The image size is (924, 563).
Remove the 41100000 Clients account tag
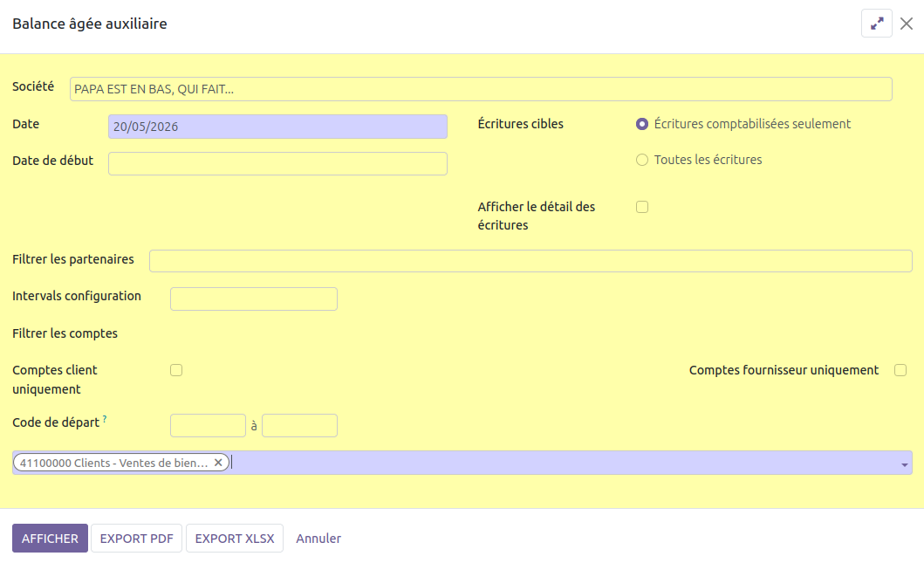click(x=218, y=463)
